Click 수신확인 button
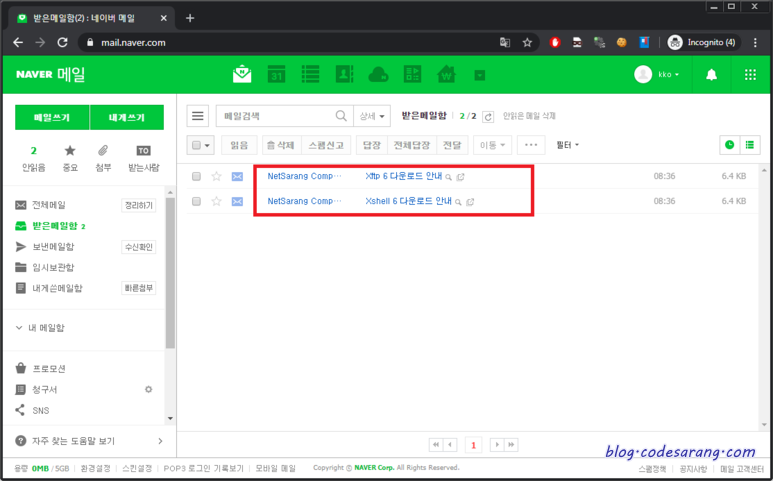This screenshot has width=773, height=481. coord(139,247)
